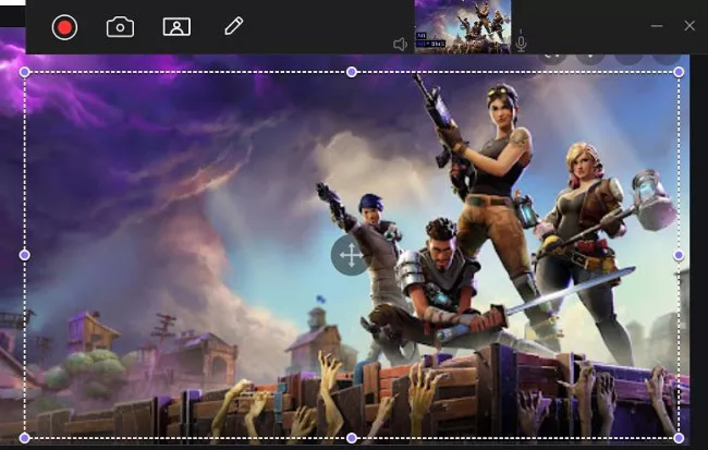This screenshot has width=708, height=450.
Task: Click the top-center selection edge handle
Action: click(x=352, y=72)
